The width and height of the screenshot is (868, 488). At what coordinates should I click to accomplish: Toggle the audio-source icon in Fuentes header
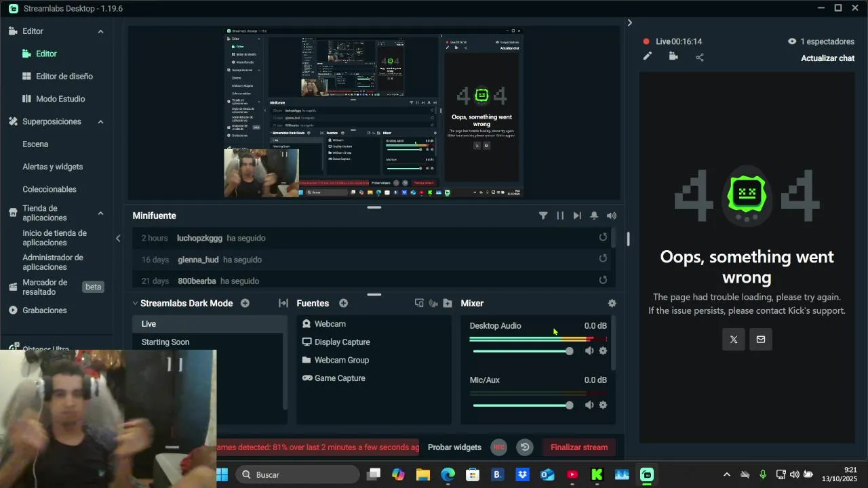[433, 303]
